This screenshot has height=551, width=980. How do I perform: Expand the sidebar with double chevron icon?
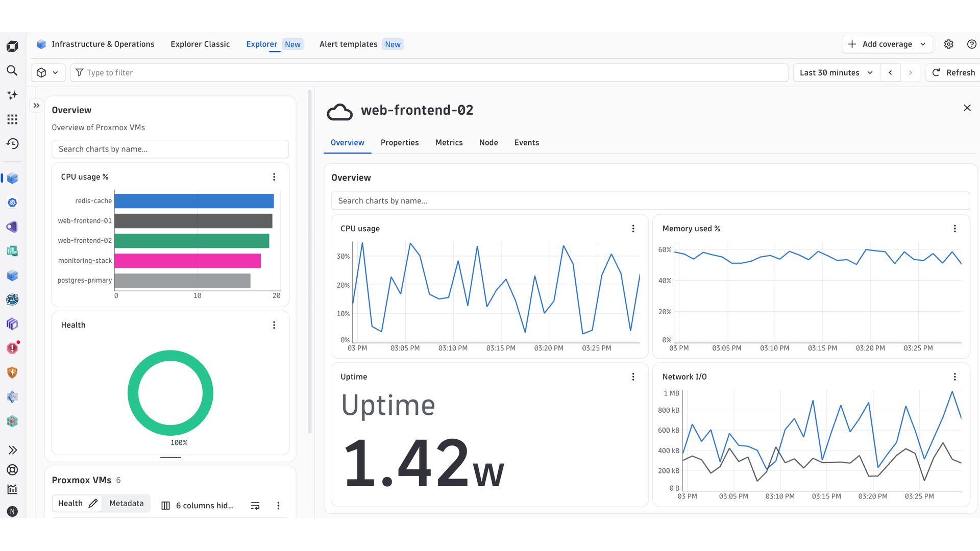[12, 450]
